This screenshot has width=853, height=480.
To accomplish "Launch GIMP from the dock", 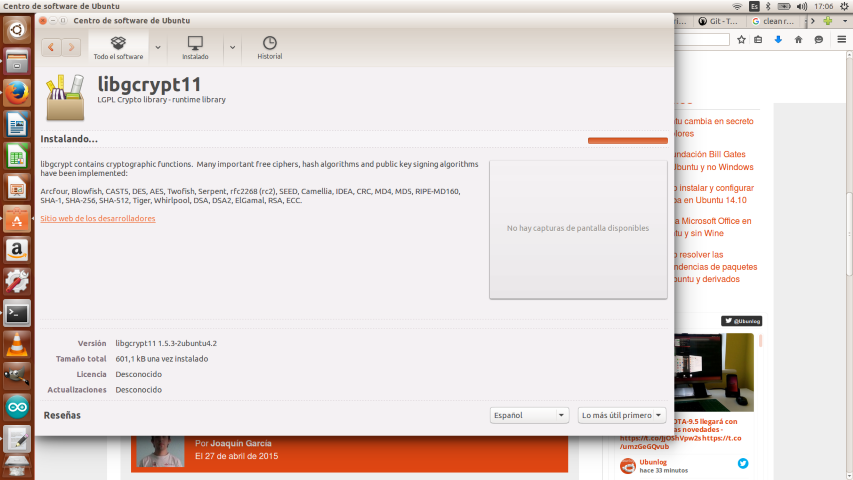I will [17, 376].
